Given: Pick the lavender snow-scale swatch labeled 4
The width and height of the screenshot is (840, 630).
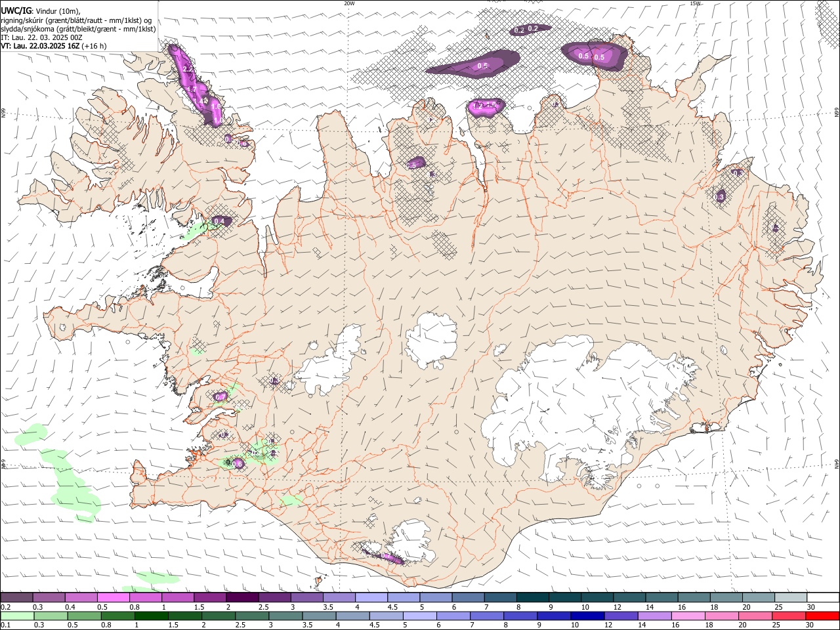Looking at the screenshot, I should pos(371,597).
